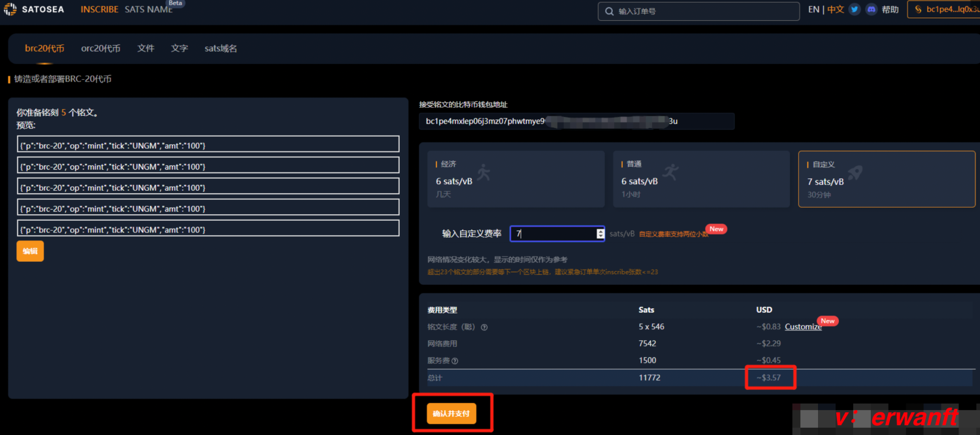The width and height of the screenshot is (980, 435).
Task: Click the 5 x 546 sats value
Action: 651,327
